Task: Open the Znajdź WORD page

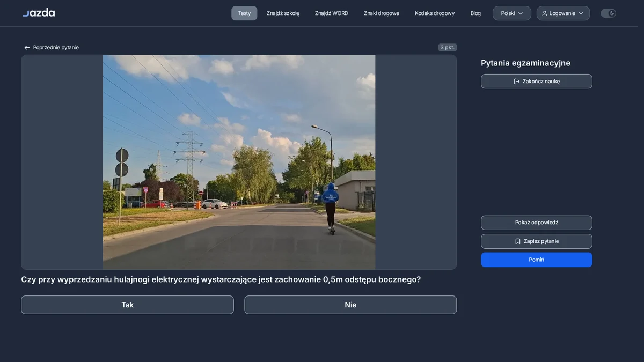Action: 332,13
